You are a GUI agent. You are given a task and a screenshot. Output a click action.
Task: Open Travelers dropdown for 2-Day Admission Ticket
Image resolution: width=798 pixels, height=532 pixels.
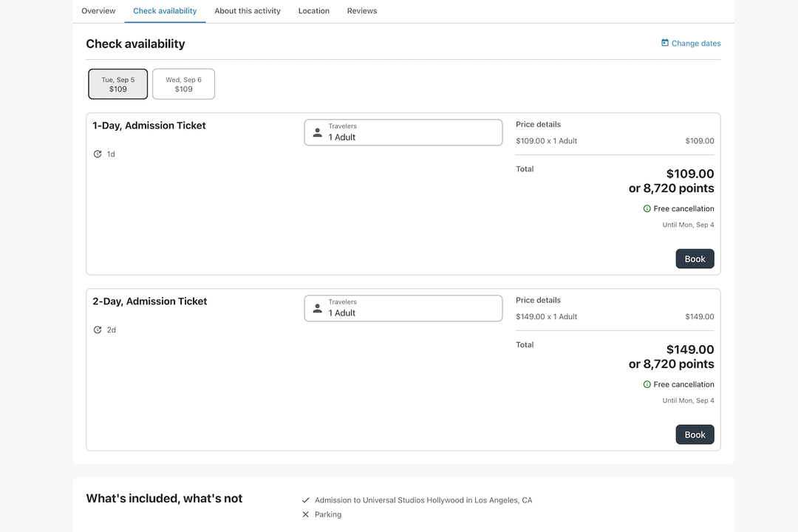pyautogui.click(x=403, y=308)
